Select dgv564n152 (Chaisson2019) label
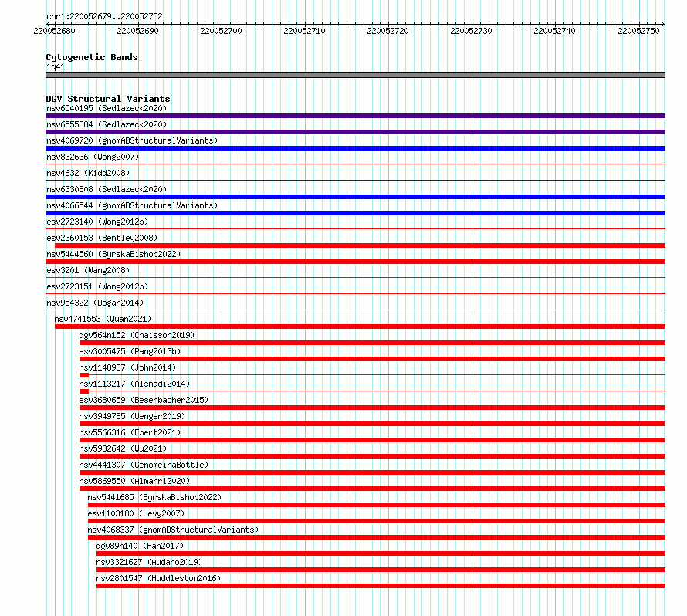687x616 pixels. pos(137,335)
